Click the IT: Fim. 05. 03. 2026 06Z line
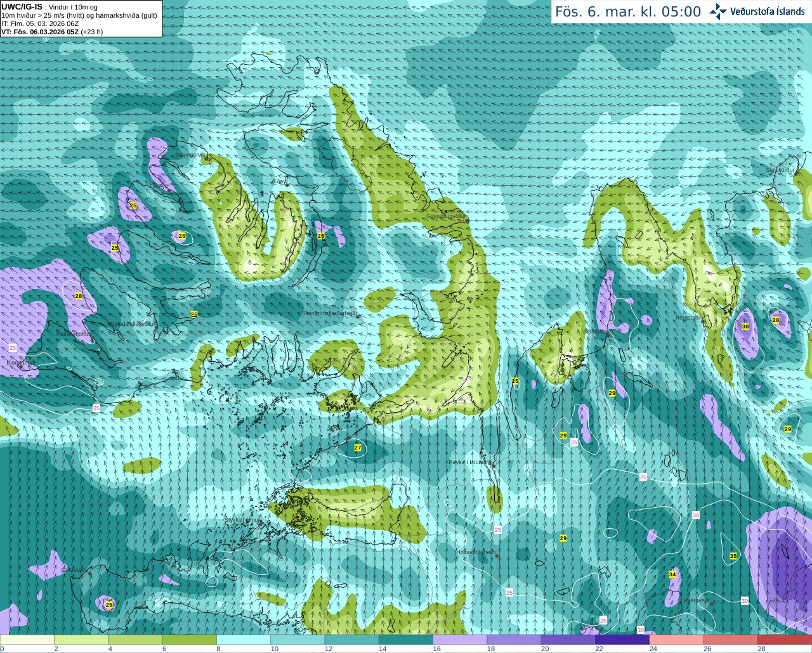Viewport: 812px width, 653px height. [x=40, y=23]
